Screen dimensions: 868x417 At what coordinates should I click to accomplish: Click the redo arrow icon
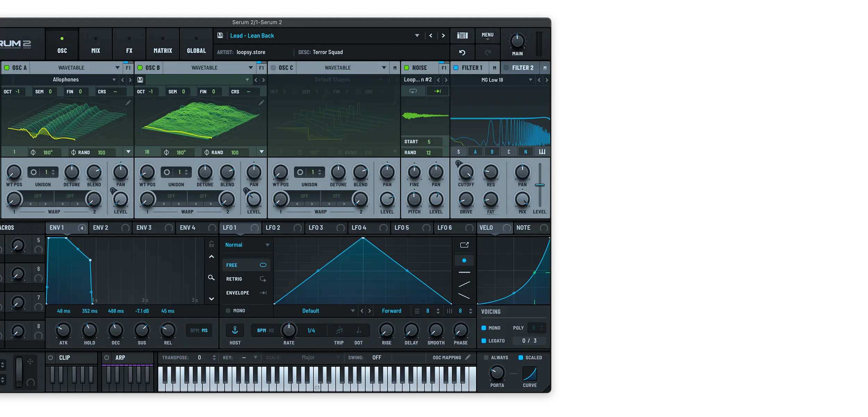pyautogui.click(x=488, y=52)
